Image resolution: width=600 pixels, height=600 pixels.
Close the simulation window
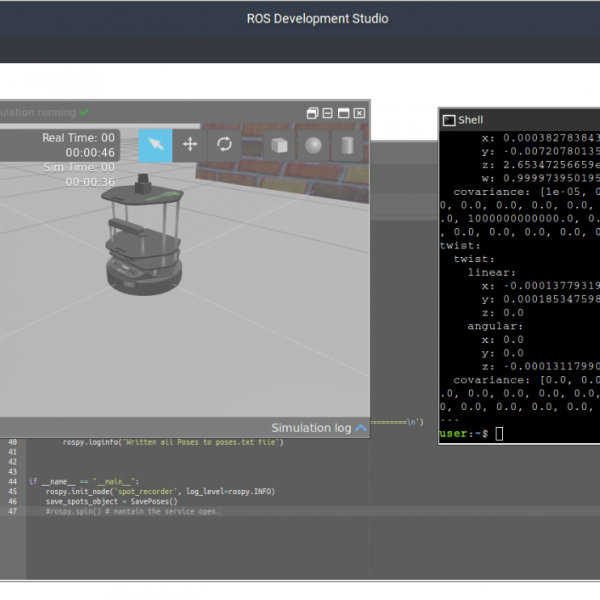[359, 113]
